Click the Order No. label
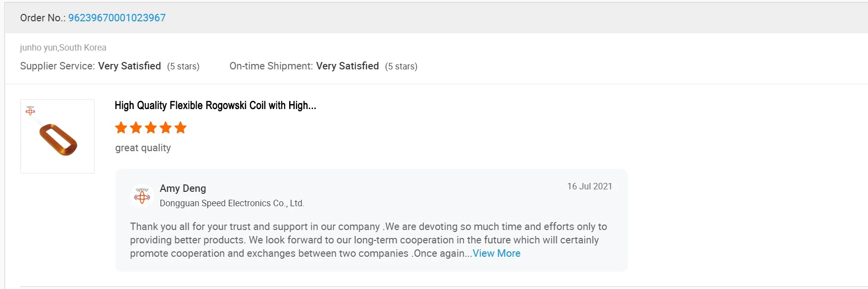Viewport: 868px width, 289px height. [43, 18]
